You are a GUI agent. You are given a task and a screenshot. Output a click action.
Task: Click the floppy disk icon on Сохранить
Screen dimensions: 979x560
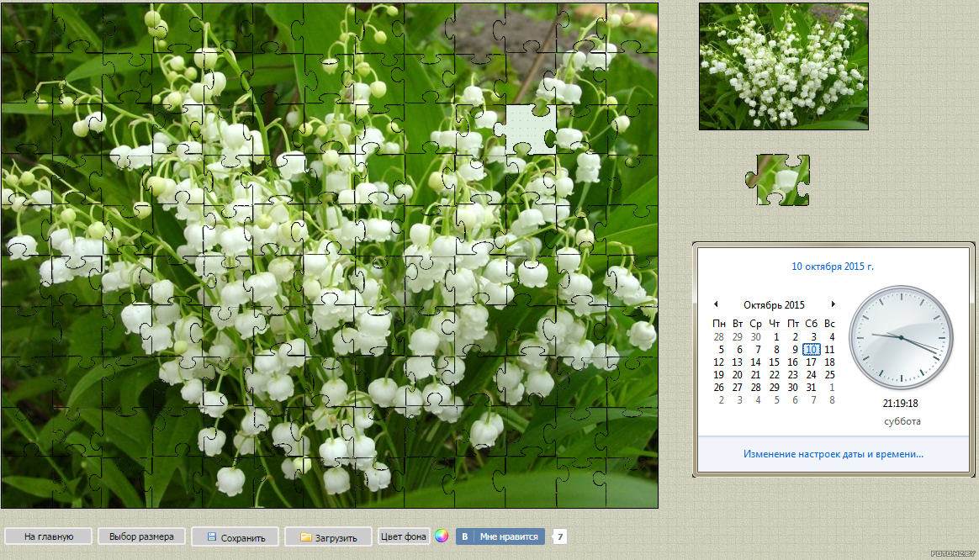click(212, 536)
